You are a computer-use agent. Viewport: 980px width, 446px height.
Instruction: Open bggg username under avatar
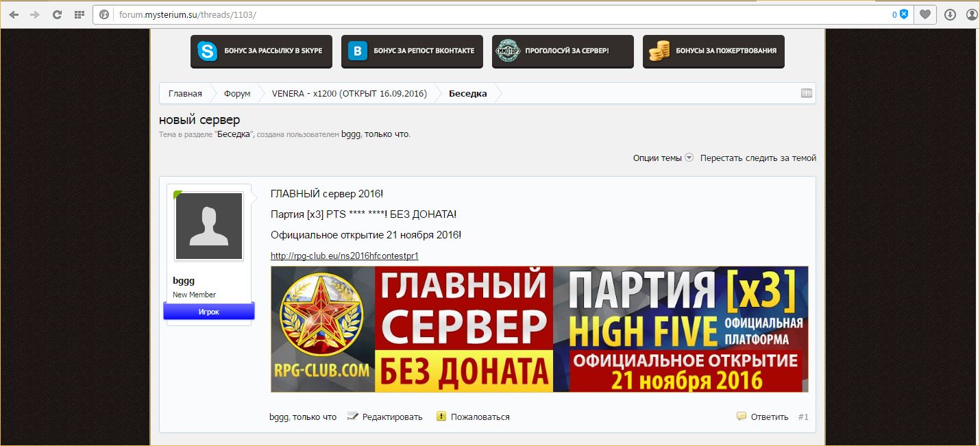pyautogui.click(x=183, y=281)
